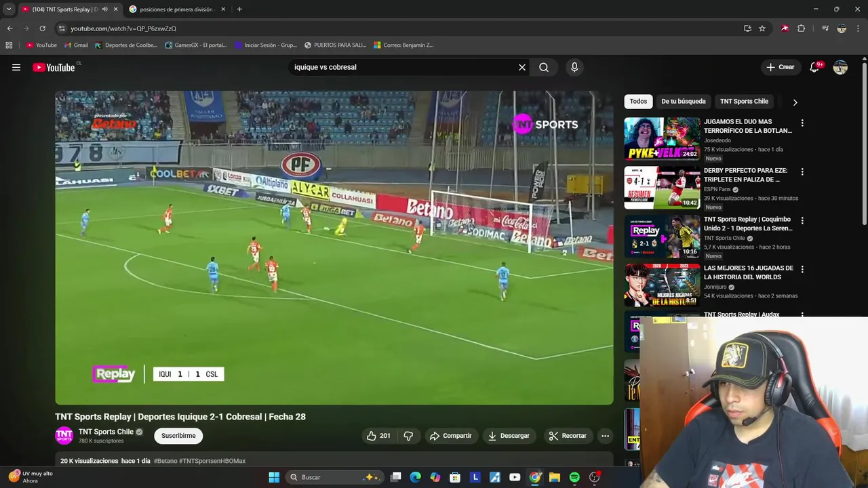This screenshot has width=868, height=488.
Task: Open TNT Sports Chile channel name link
Action: (x=106, y=432)
